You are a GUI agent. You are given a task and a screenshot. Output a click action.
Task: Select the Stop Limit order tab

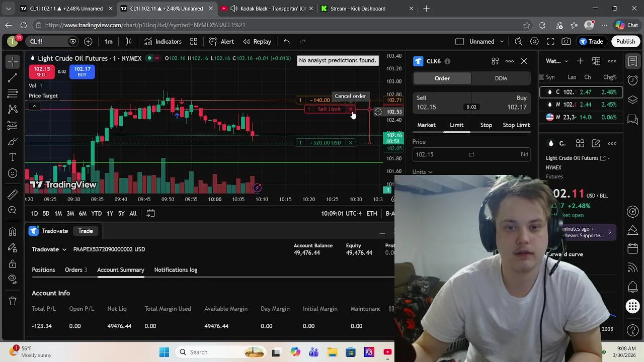pos(516,125)
